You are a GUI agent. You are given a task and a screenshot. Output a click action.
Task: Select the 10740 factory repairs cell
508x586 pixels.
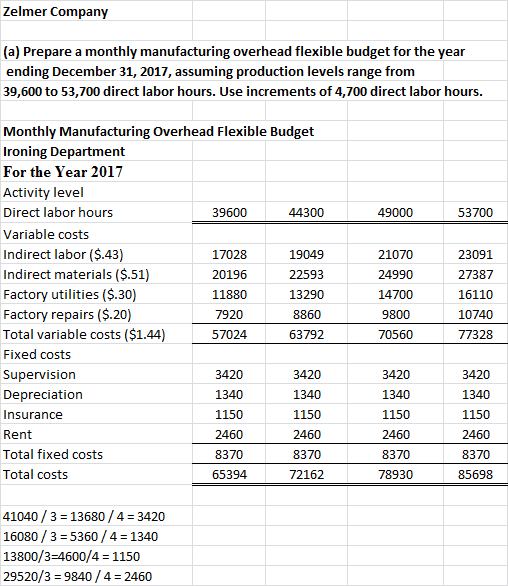[x=475, y=314]
